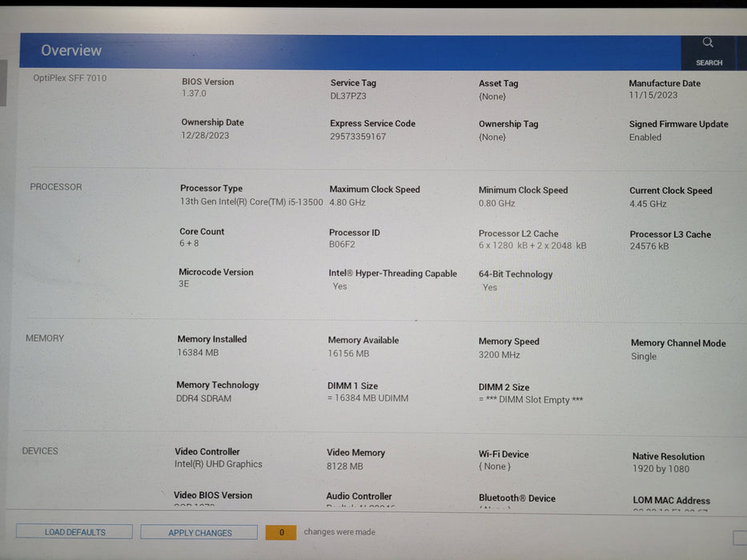
Task: Click the Processor L2 Cache value
Action: point(532,246)
